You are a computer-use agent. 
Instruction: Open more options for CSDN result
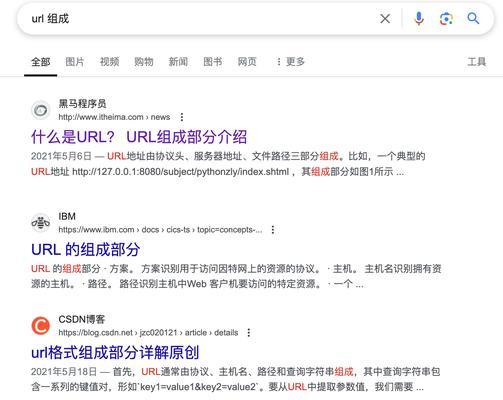click(x=249, y=333)
